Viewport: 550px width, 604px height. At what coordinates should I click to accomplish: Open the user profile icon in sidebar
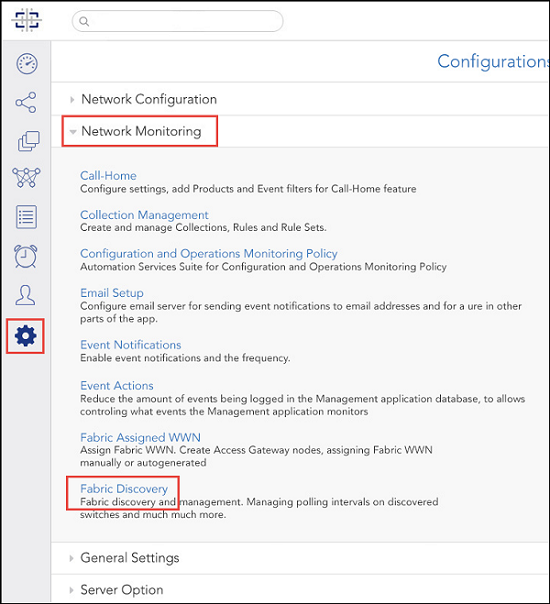(25, 295)
